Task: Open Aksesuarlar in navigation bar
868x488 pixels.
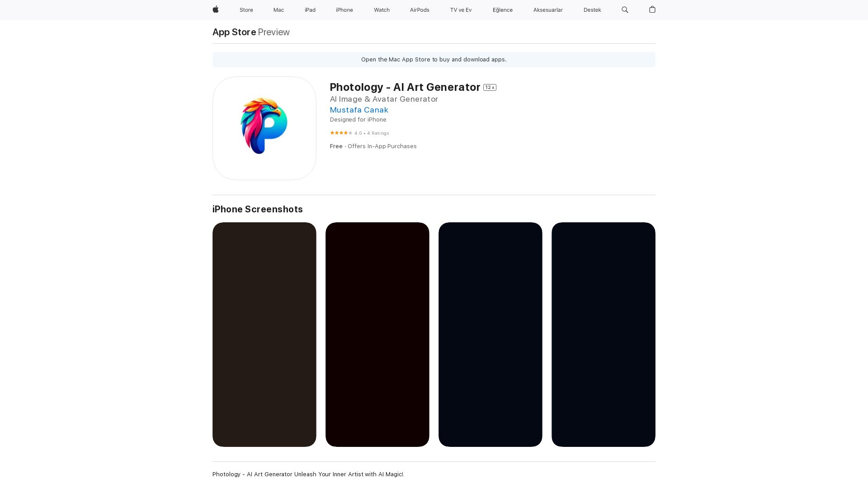Action: coord(548,10)
